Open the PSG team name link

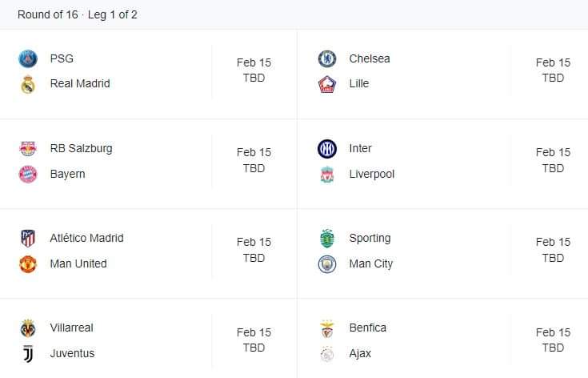coord(62,58)
